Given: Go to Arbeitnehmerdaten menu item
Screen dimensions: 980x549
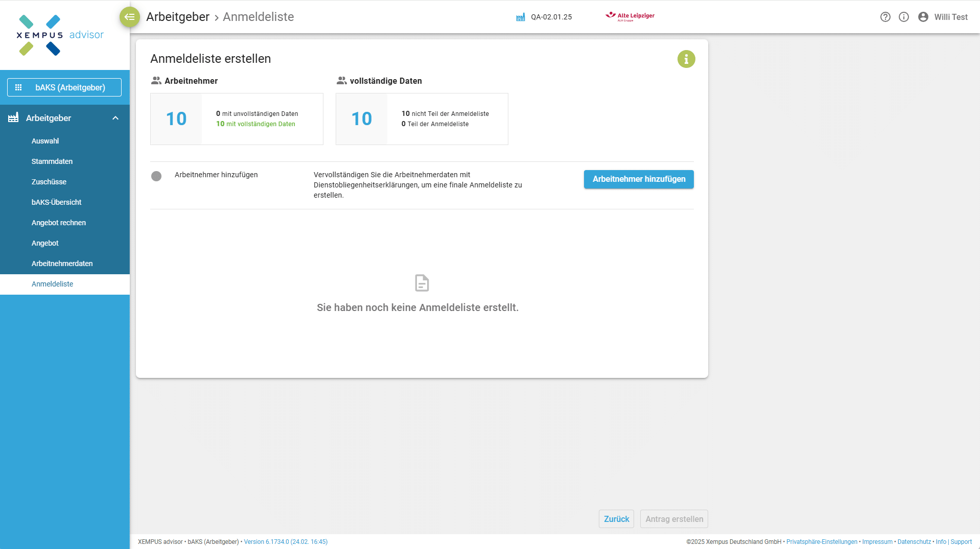Looking at the screenshot, I should point(62,264).
